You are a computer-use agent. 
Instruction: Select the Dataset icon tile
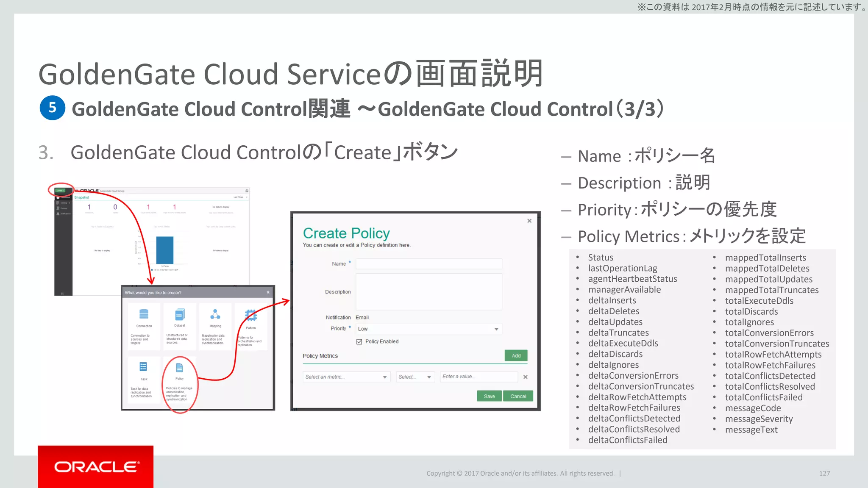pos(180,314)
